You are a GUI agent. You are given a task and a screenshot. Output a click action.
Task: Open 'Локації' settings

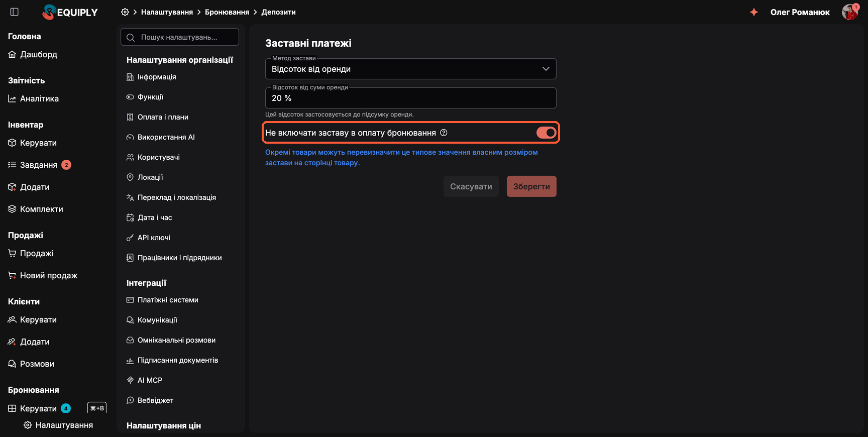click(x=145, y=177)
